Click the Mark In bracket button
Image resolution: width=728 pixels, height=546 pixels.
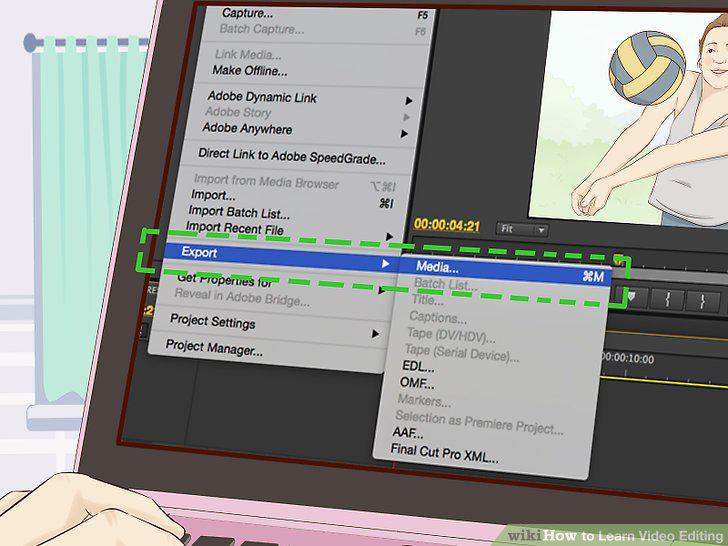tap(667, 300)
